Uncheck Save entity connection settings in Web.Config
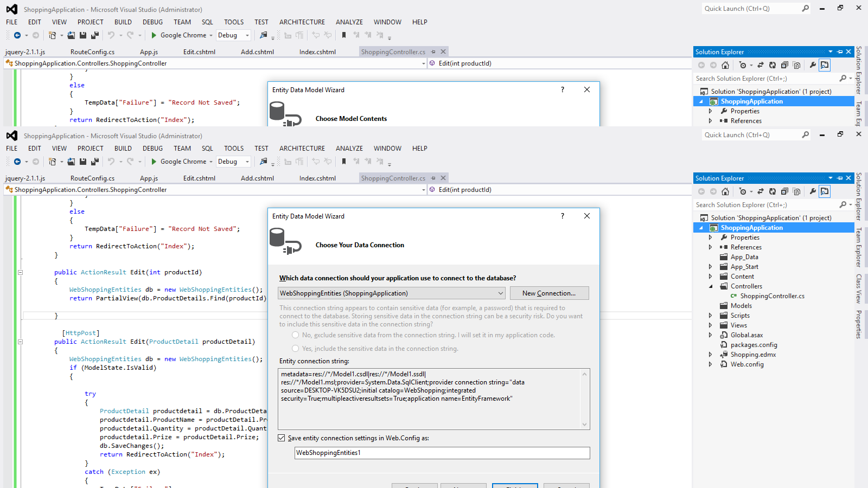868x488 pixels. pyautogui.click(x=282, y=438)
